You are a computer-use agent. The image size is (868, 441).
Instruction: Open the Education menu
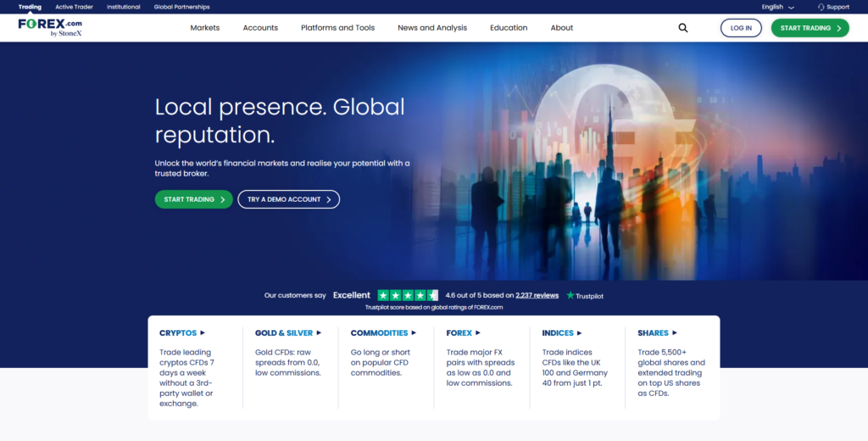coord(509,28)
